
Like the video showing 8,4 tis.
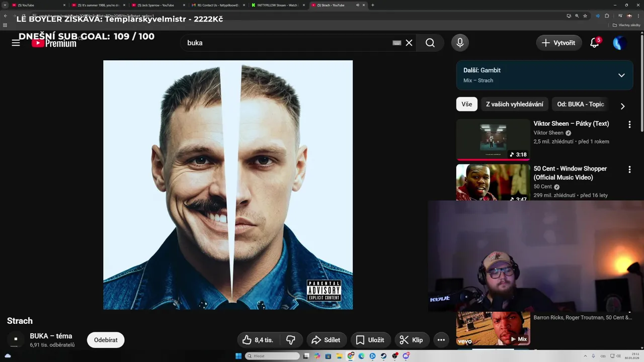[x=258, y=340]
